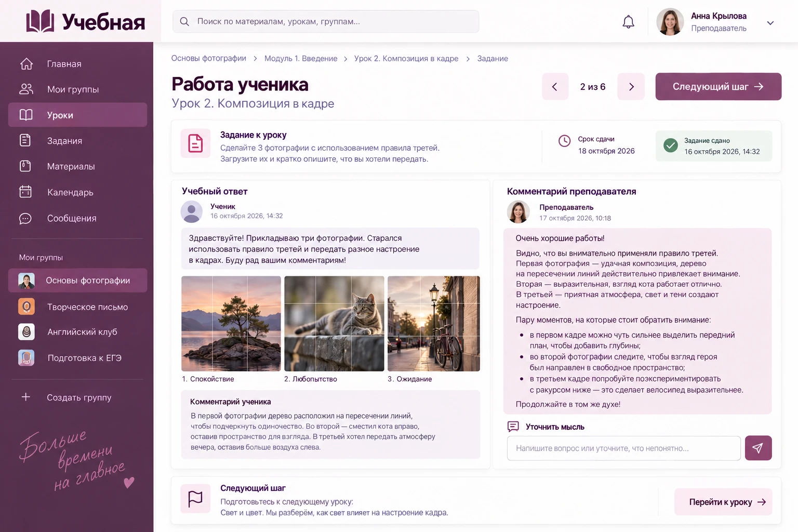Open the Календарь calendar icon
The height and width of the screenshot is (532, 798).
pos(25,192)
